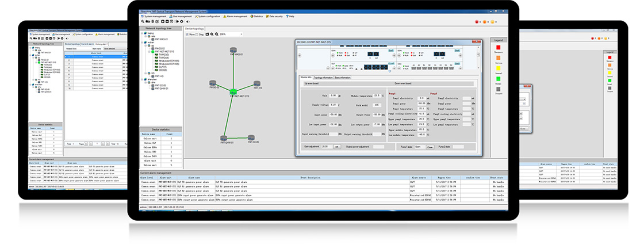The image size is (644, 249).
Task: Select the green FMT-NET-MGT-SYS node in map
Action: [x=233, y=92]
